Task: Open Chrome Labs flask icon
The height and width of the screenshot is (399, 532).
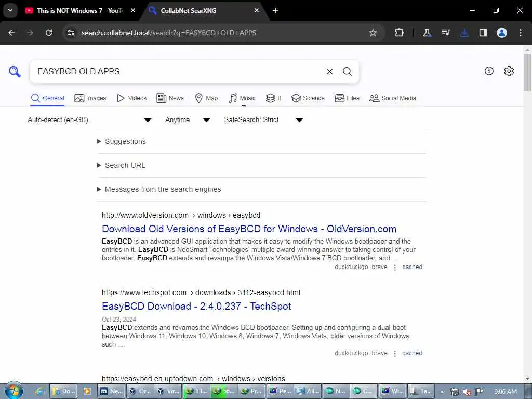Action: pos(427,33)
